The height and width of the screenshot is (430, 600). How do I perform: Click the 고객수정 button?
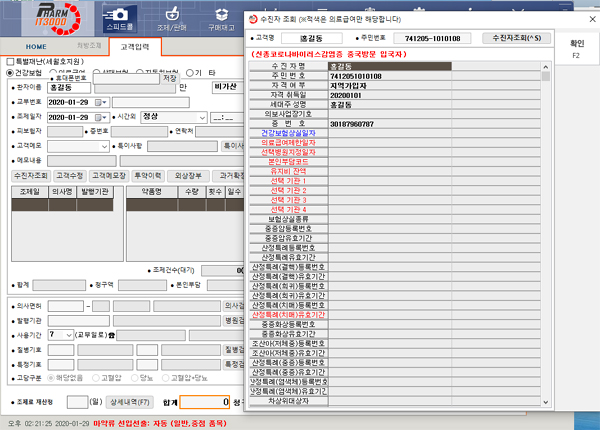70,176
